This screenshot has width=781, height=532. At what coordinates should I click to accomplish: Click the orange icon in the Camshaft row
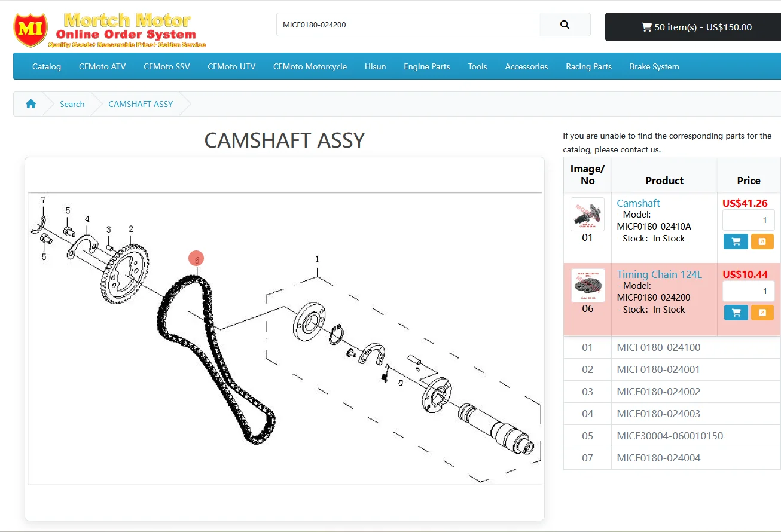pos(762,241)
